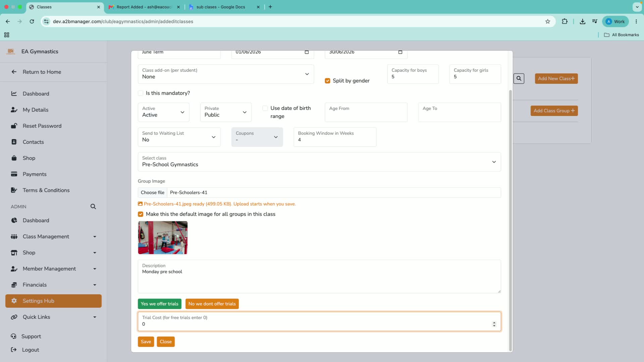Open Private/Public dropdown
644x362 pixels.
(x=226, y=112)
